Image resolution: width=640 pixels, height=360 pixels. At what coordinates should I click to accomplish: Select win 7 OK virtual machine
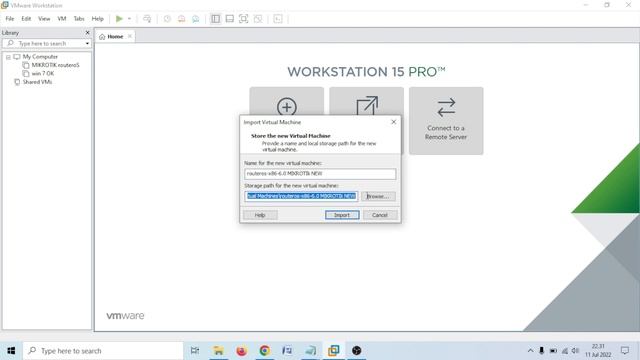click(x=42, y=74)
